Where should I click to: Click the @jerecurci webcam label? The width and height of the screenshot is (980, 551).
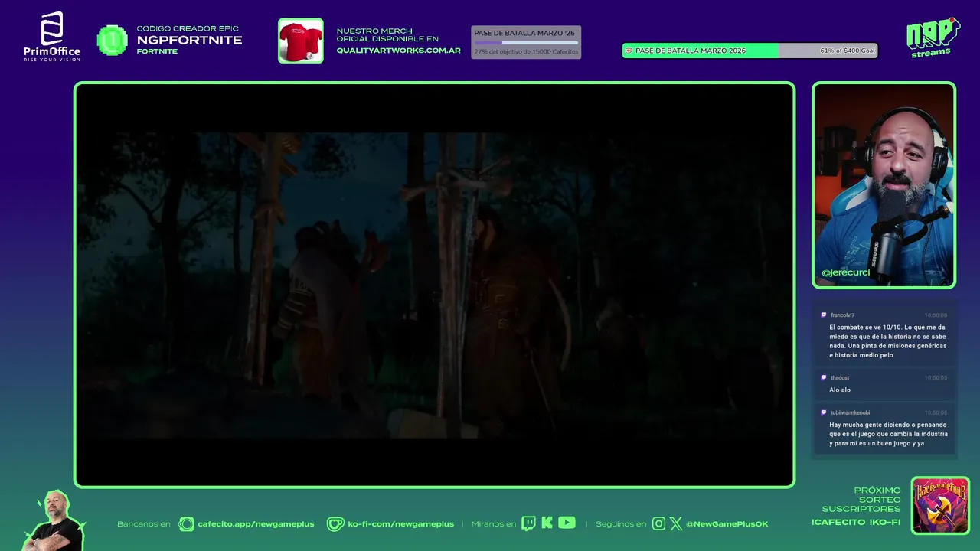click(846, 273)
